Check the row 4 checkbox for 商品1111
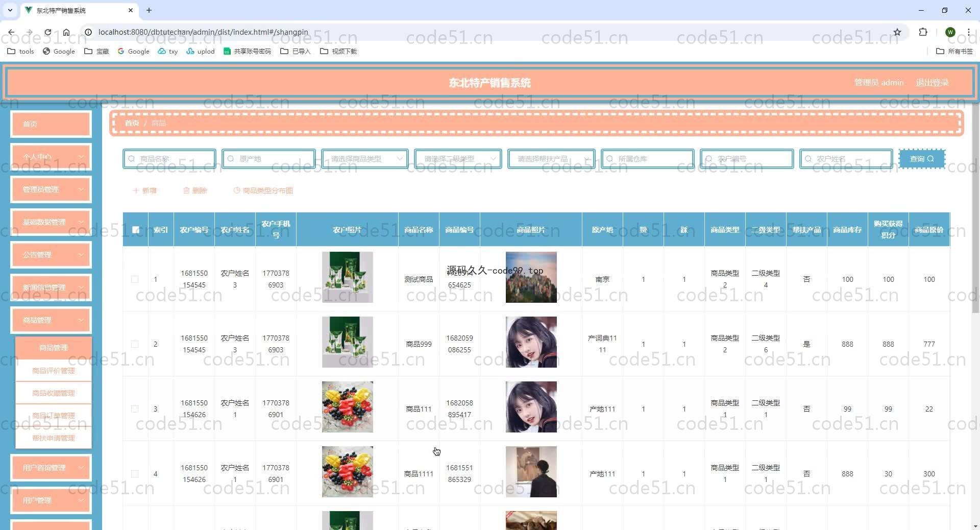 (x=135, y=474)
